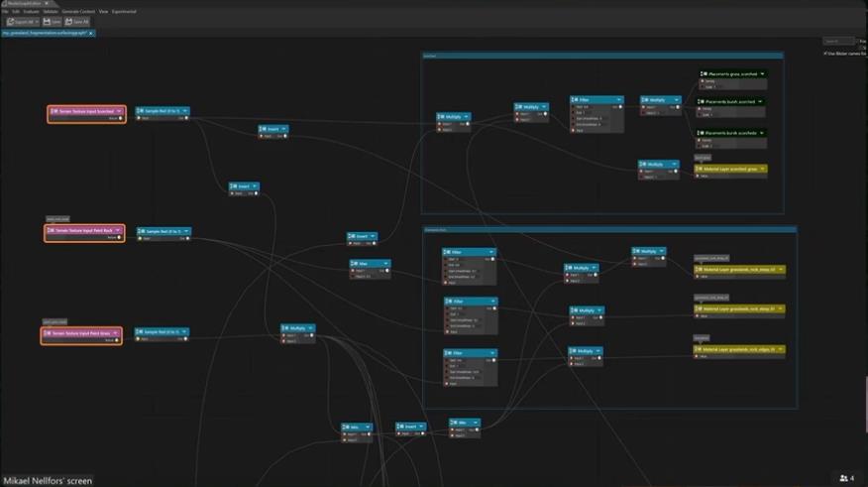Click icon of Filter node in rock_edges row
This screenshot has width=868, height=487.
pos(448,353)
